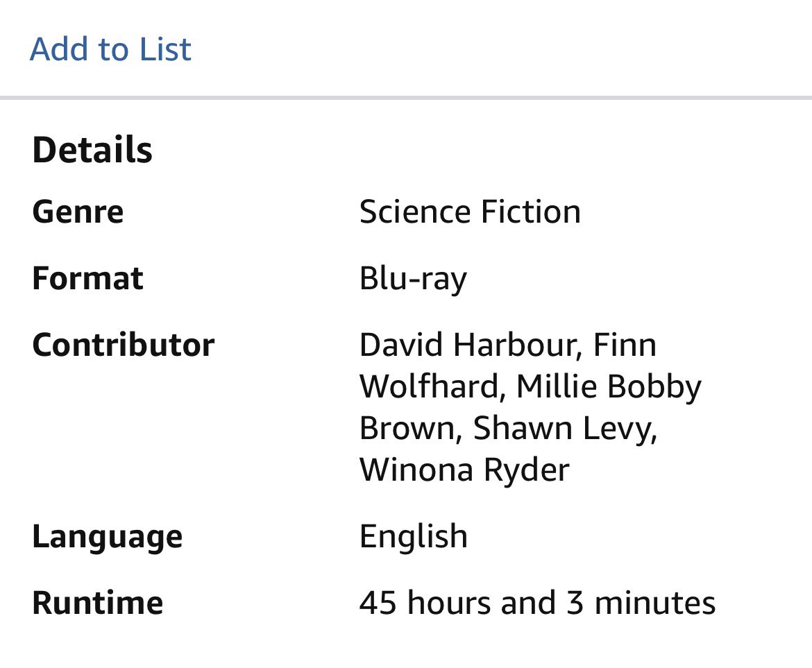Click the surname Brown
This screenshot has width=812, height=668.
click(x=407, y=429)
